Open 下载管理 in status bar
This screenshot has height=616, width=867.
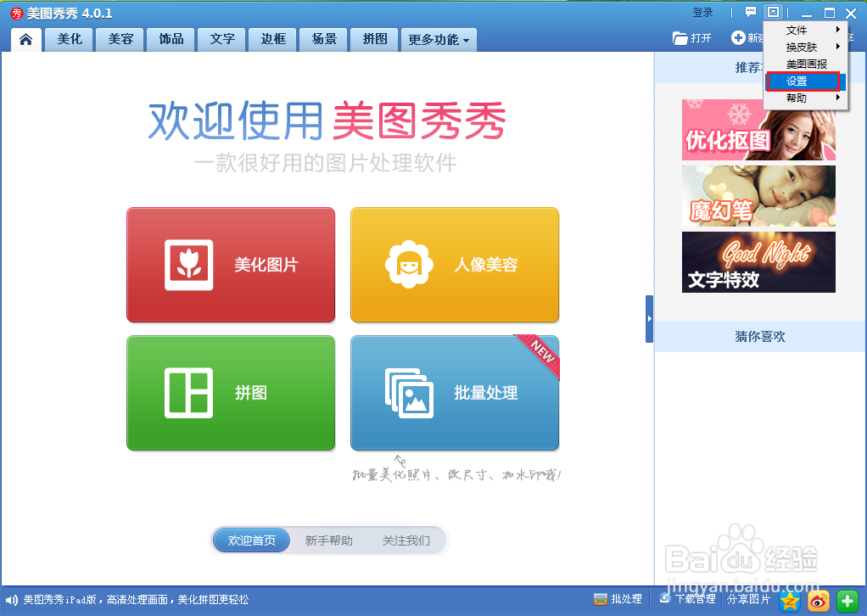688,599
